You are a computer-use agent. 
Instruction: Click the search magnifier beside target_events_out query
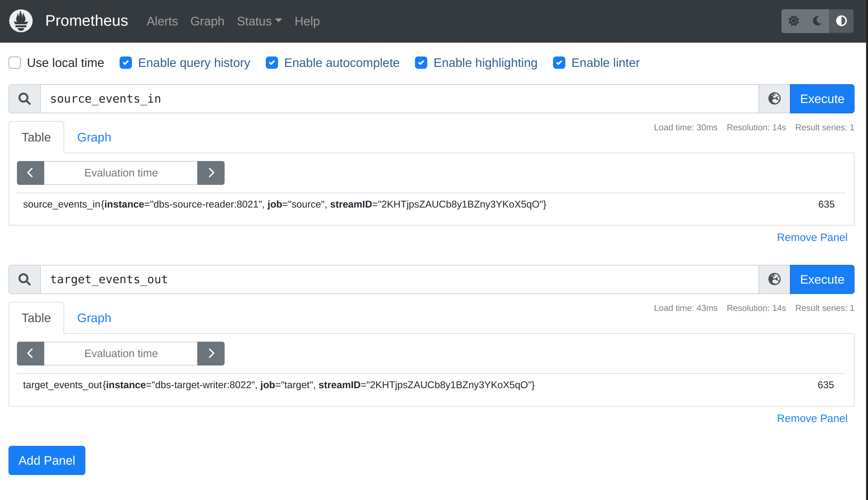[25, 279]
